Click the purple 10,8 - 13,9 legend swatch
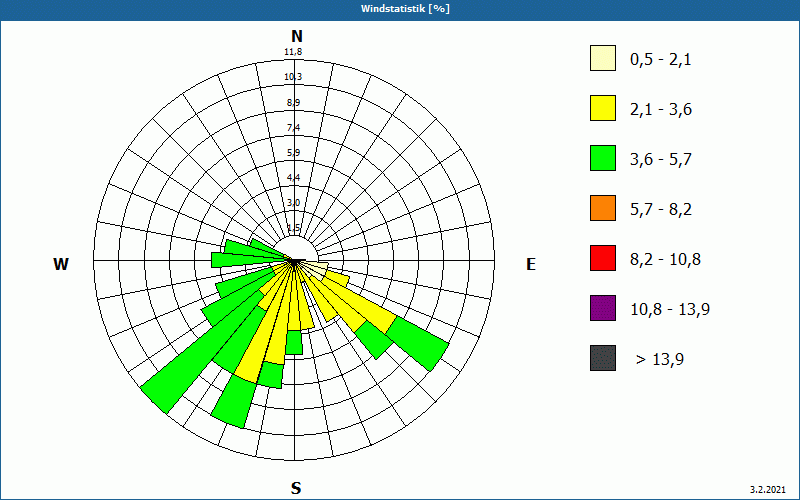 603,308
